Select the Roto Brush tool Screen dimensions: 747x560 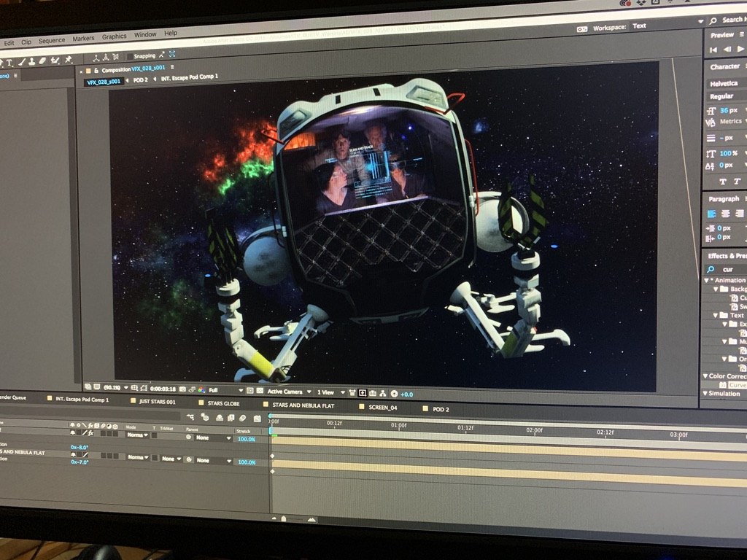coord(55,61)
